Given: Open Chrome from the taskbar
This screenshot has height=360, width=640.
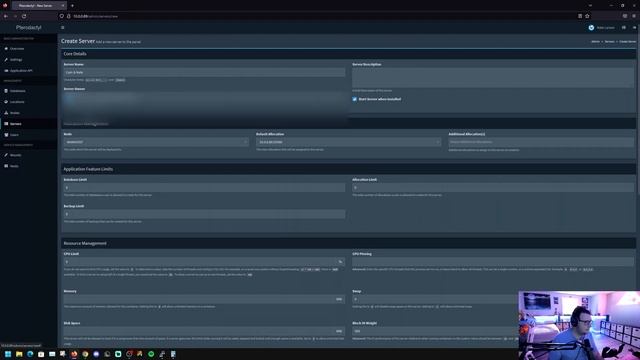Looking at the screenshot, I should [85, 354].
